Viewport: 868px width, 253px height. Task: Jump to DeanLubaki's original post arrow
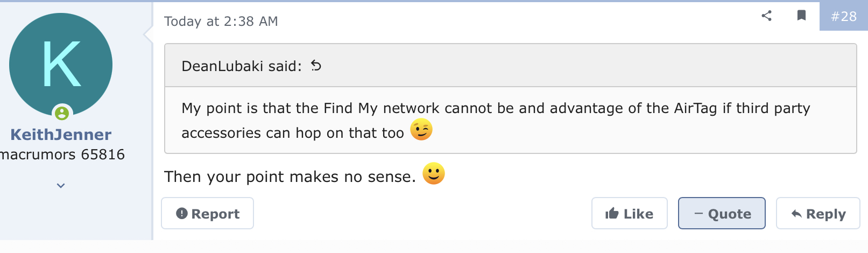pyautogui.click(x=316, y=66)
